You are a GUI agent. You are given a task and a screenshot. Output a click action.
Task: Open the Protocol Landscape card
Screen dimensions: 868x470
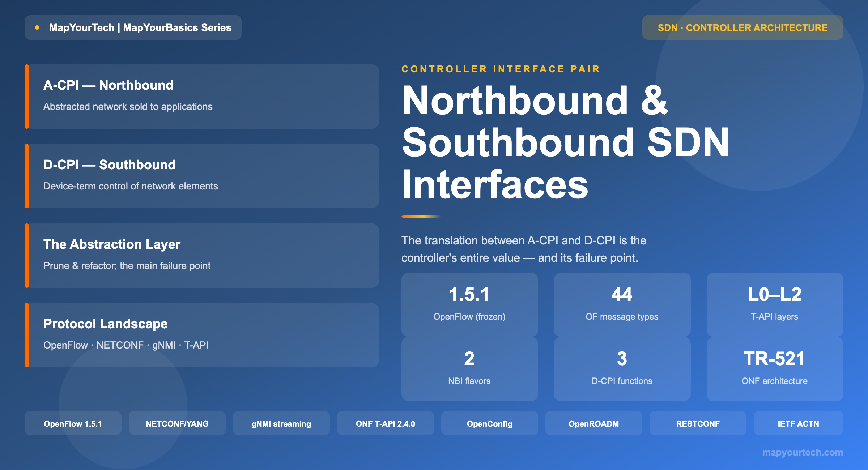pos(202,335)
